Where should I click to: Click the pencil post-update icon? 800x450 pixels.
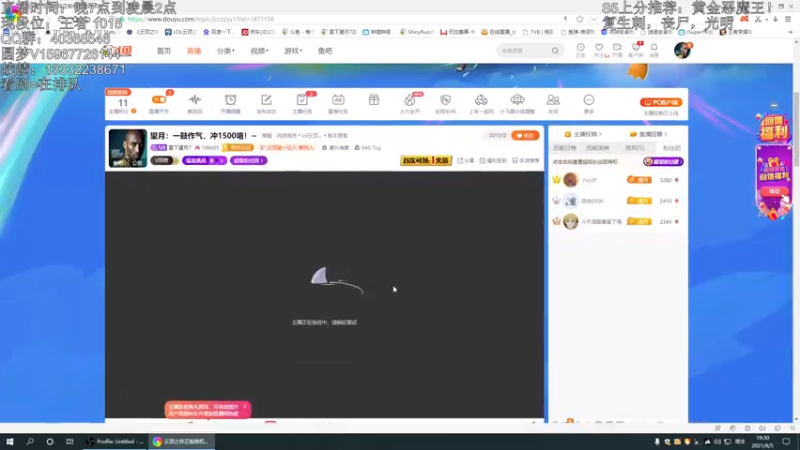coord(266,99)
